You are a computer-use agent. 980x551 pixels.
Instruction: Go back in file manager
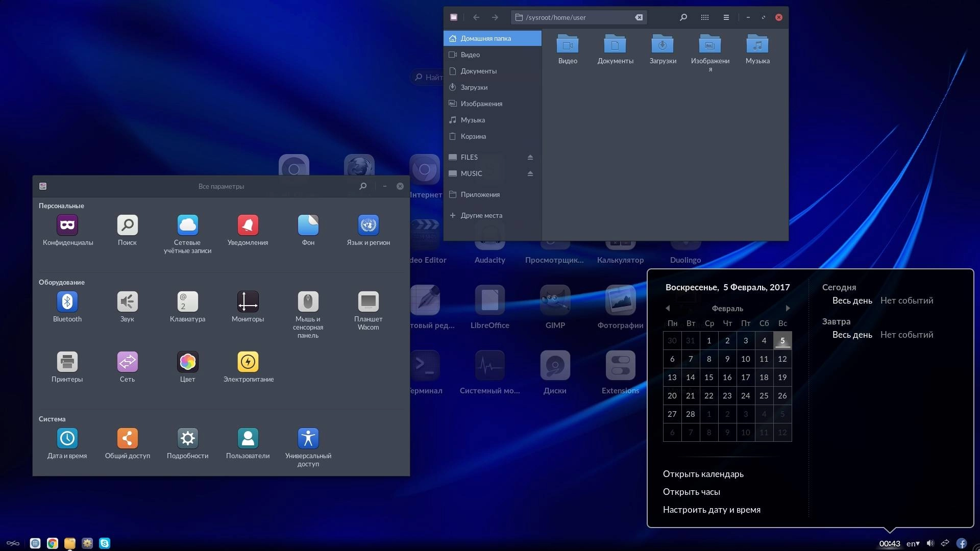point(476,17)
